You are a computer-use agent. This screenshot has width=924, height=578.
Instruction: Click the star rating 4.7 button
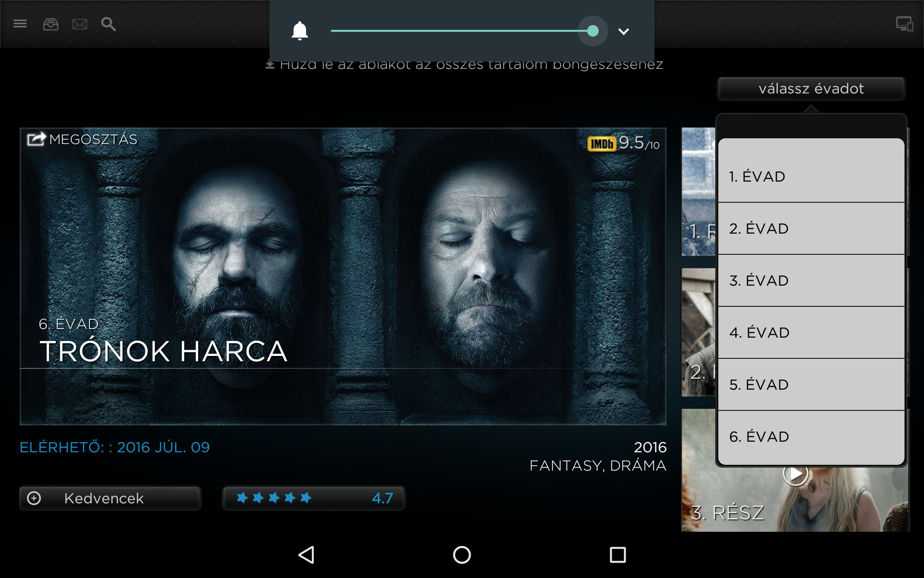(x=313, y=498)
